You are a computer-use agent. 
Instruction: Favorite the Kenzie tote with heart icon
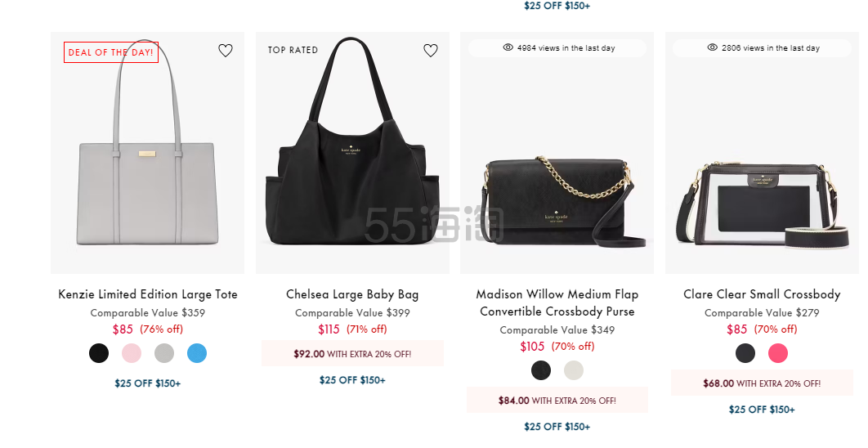tap(226, 51)
